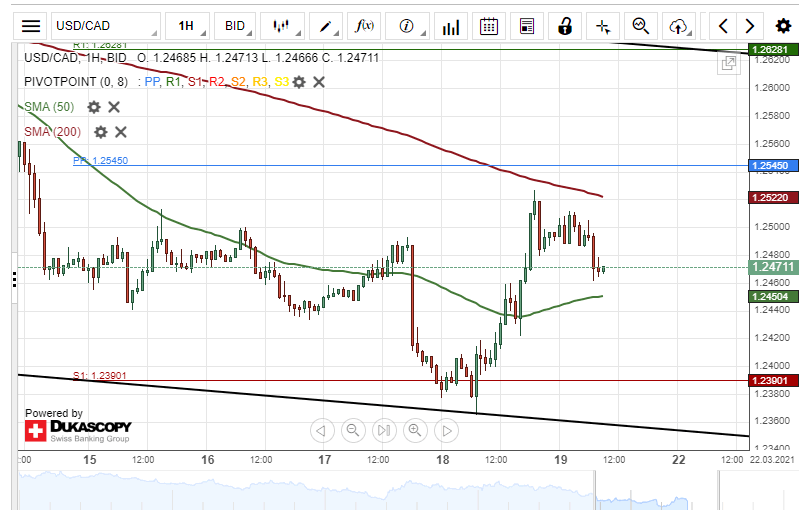Open the candlestick chart type selector
This screenshot has height=520, width=802.
[282, 26]
